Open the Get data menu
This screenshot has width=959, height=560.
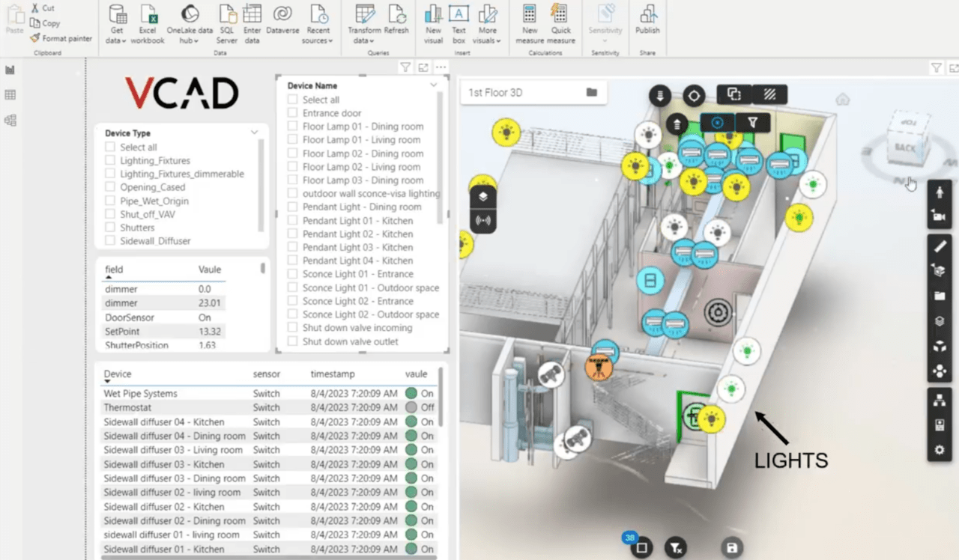click(x=117, y=22)
